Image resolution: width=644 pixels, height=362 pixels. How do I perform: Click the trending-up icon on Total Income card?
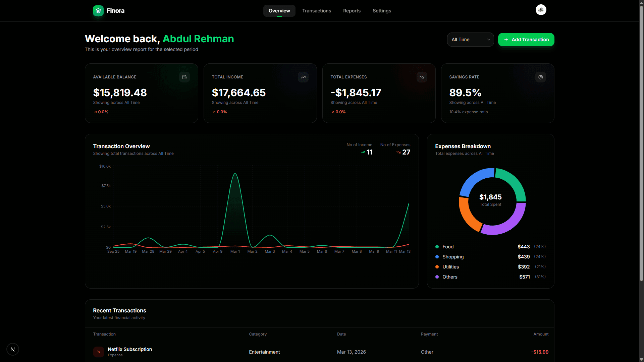(303, 77)
